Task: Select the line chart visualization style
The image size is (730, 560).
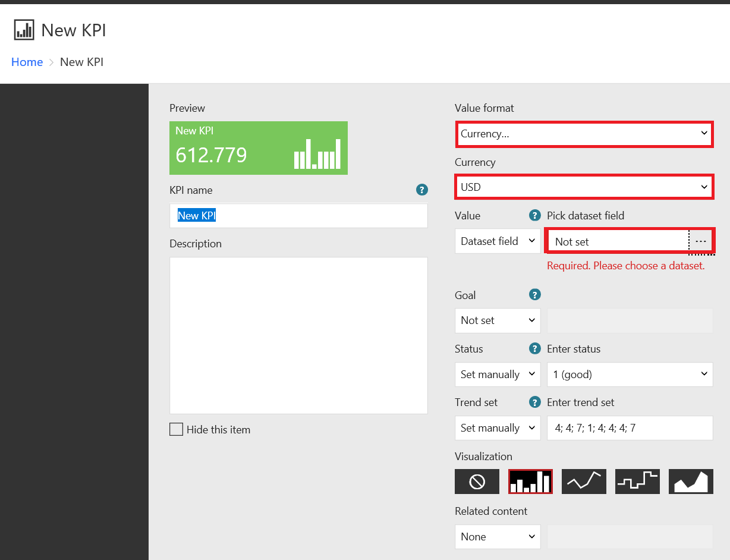Action: point(584,482)
